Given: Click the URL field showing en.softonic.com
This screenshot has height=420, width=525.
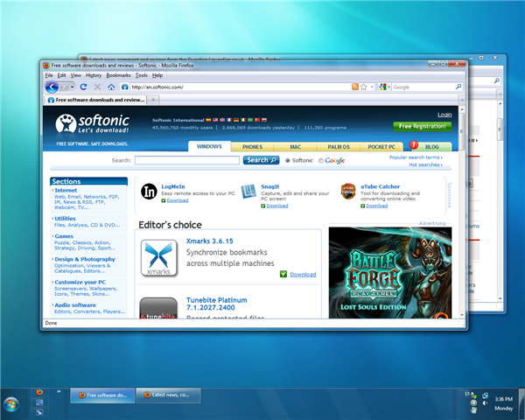Looking at the screenshot, I should pos(240,87).
